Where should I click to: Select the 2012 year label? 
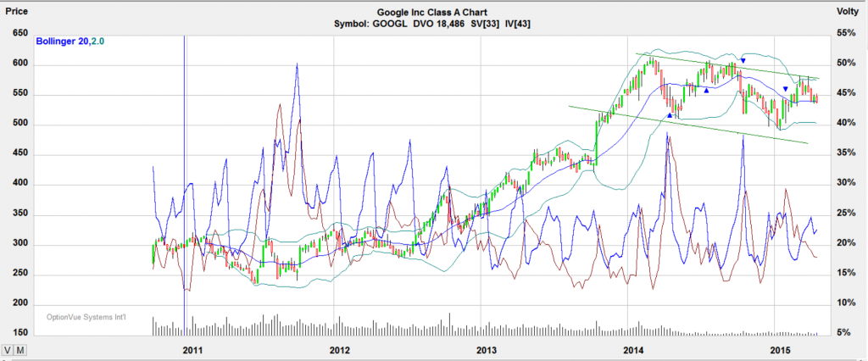click(339, 350)
